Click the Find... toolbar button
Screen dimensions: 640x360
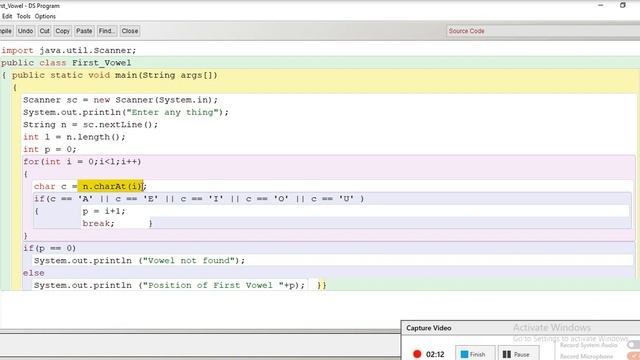pyautogui.click(x=107, y=31)
